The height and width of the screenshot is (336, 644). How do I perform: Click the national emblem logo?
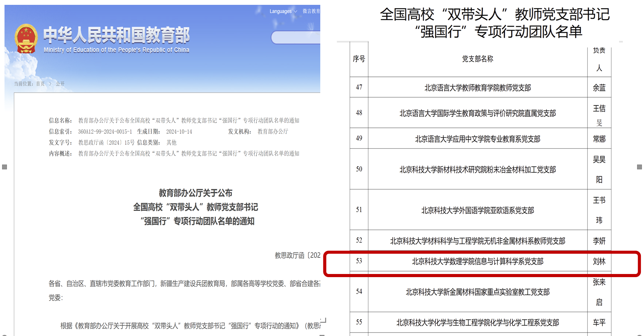pos(26,39)
